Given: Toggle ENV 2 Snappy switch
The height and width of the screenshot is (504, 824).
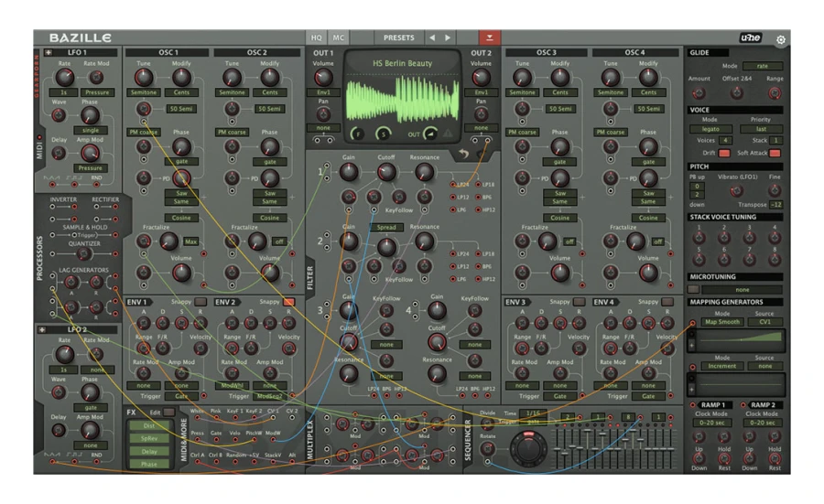Looking at the screenshot, I should click(288, 302).
